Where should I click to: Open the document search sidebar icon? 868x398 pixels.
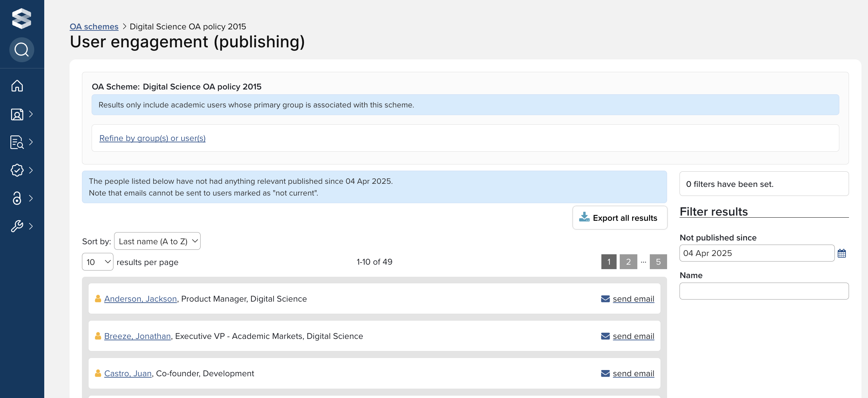click(x=17, y=142)
